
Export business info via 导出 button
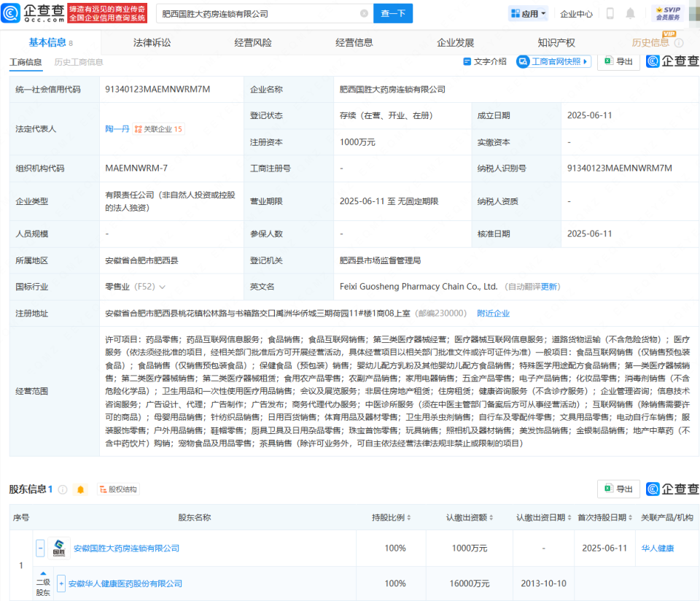click(x=619, y=61)
